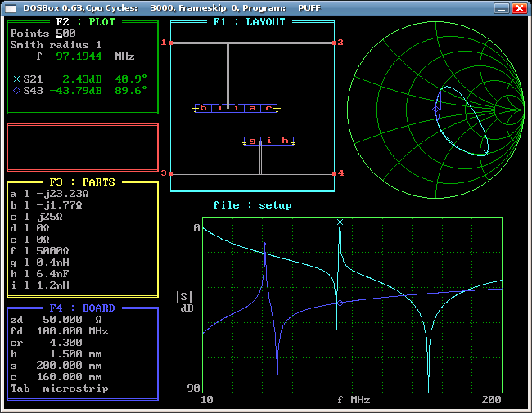Viewport: 532px width, 413px height.
Task: Click the fd 100.000 MHz board field
Action: click(60, 331)
